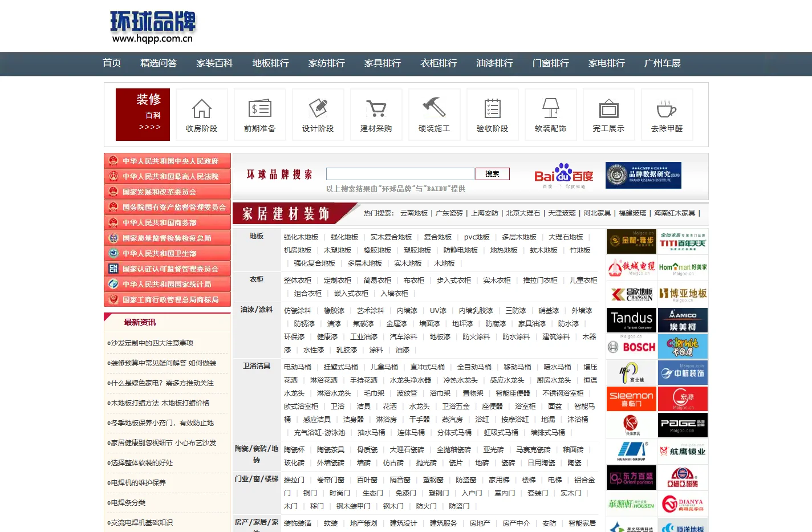This screenshot has height=532, width=812.
Task: Open 中华人民共和国最高人民法院 link
Action: (167, 176)
